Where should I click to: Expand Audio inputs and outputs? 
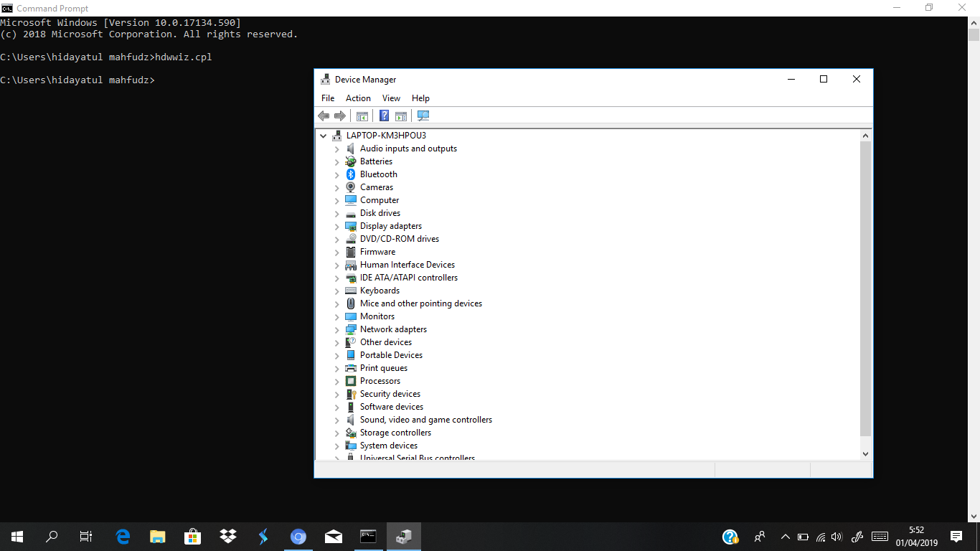tap(337, 149)
